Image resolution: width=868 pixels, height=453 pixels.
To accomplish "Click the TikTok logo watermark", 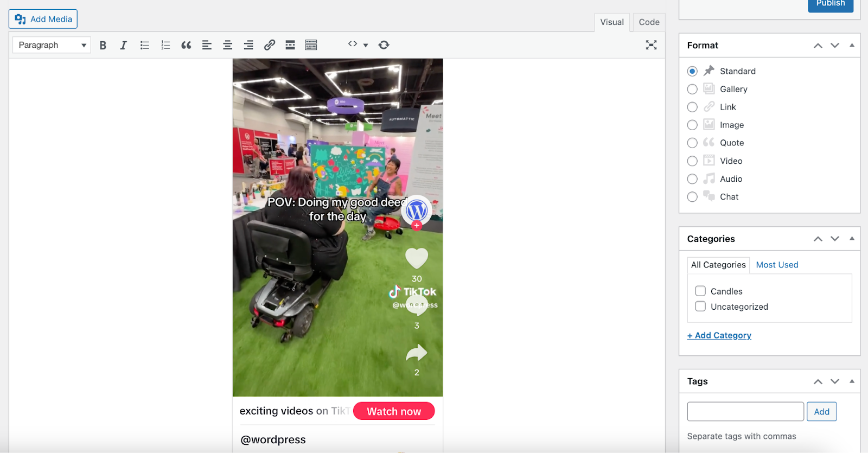I will tap(412, 292).
